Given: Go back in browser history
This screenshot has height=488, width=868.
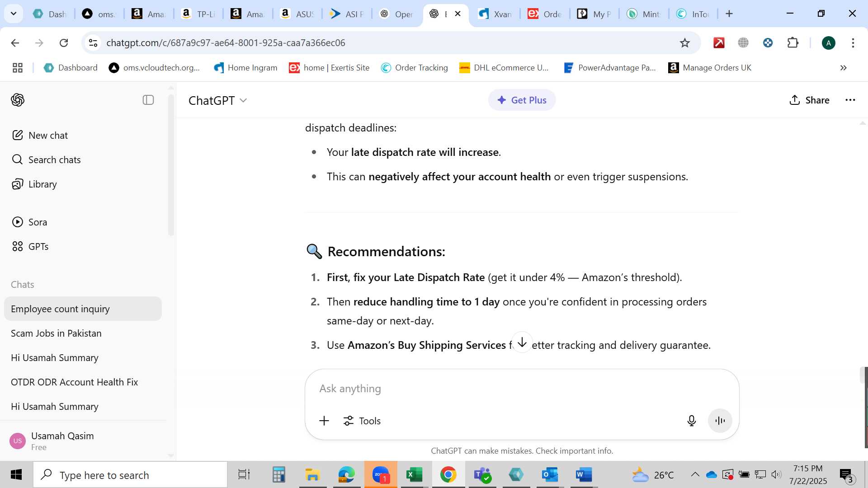Looking at the screenshot, I should (x=15, y=43).
